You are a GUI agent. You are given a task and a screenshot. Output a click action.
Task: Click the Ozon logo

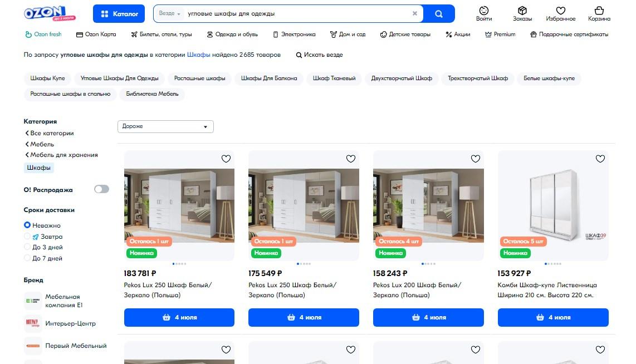click(50, 13)
